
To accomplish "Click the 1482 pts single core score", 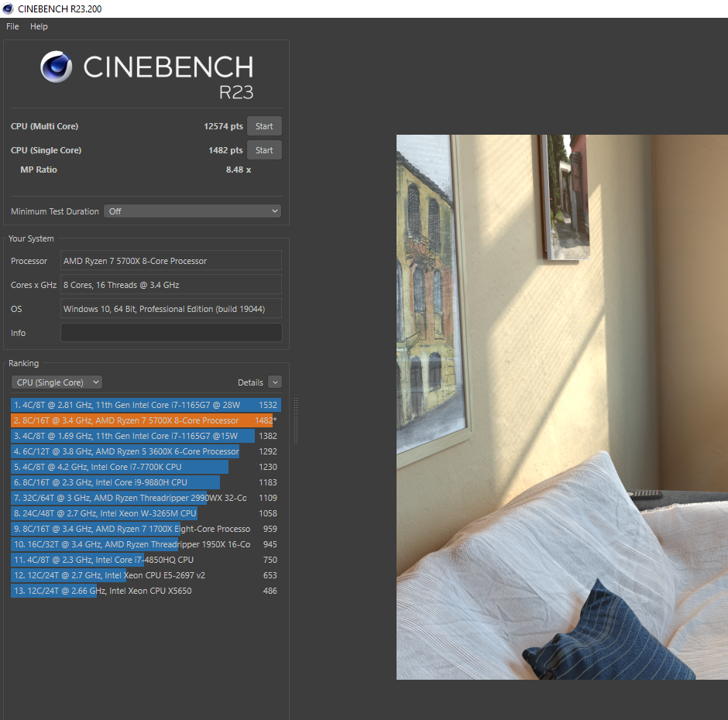I will [x=225, y=150].
